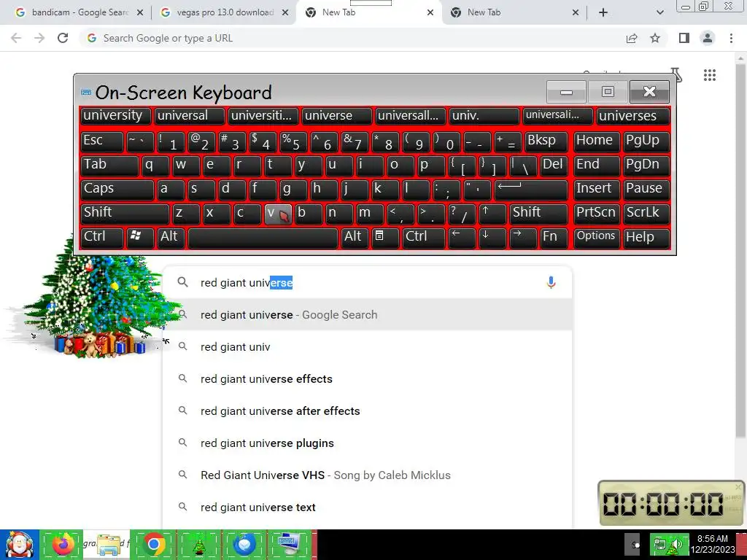Select suggestion 'red giant univ'
The image size is (747, 560).
[x=367, y=346]
